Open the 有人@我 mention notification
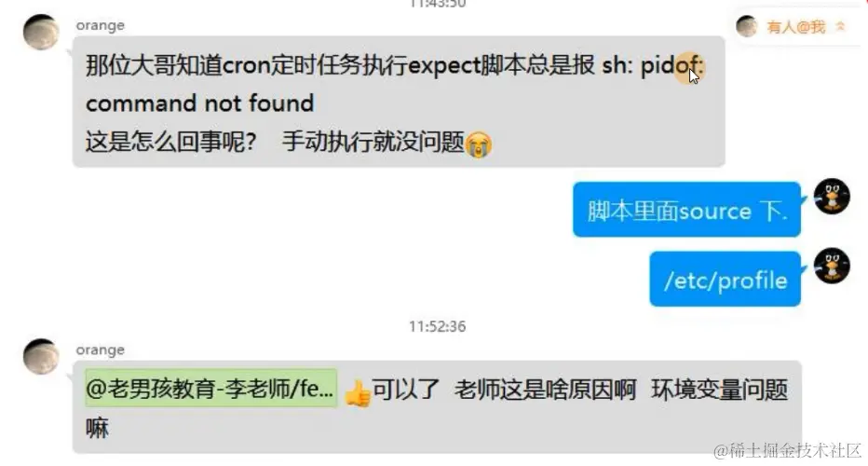Viewport: 868px width, 466px height. [796, 27]
